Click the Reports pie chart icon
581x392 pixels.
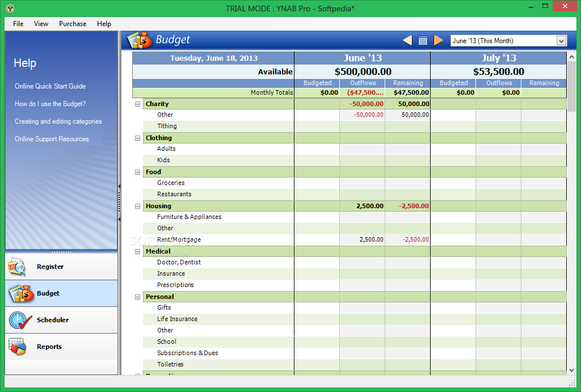tap(18, 347)
